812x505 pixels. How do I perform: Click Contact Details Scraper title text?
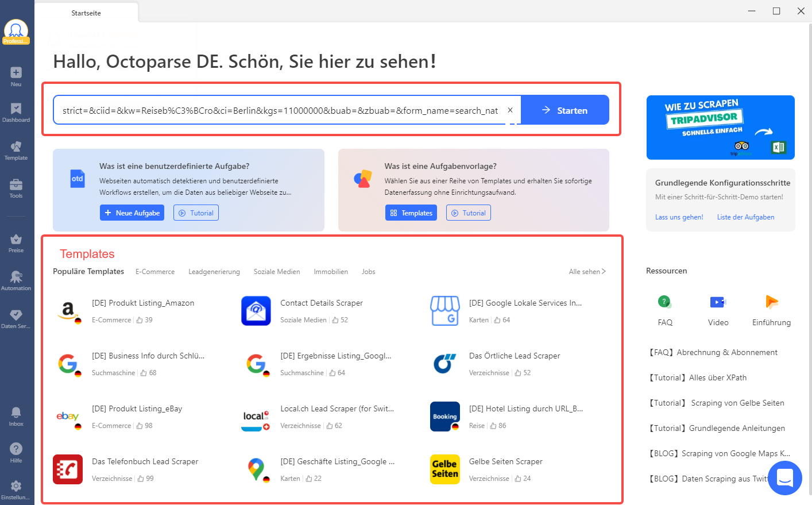(322, 303)
